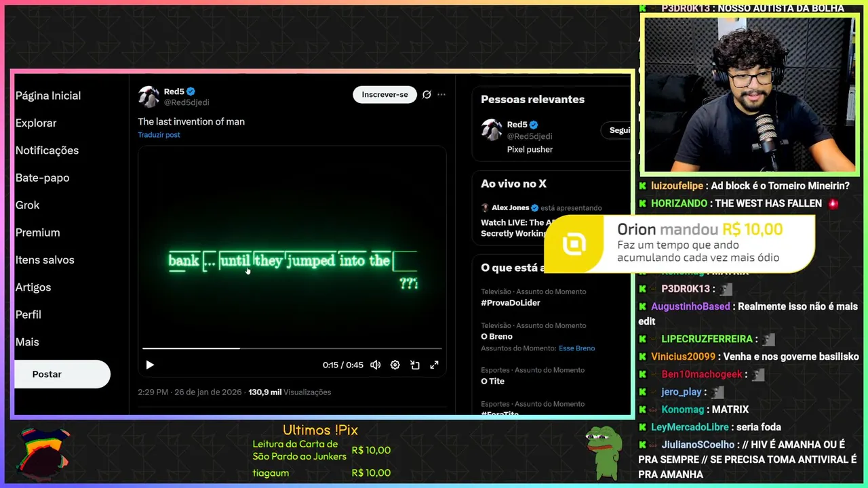Open Artigos in the sidebar
This screenshot has width=868, height=488.
click(x=33, y=287)
